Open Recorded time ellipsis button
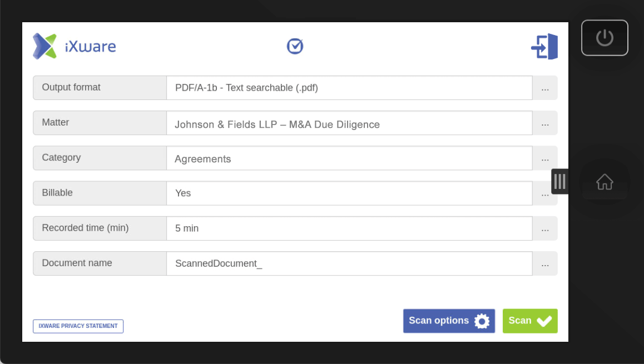The image size is (644, 364). [x=545, y=228]
